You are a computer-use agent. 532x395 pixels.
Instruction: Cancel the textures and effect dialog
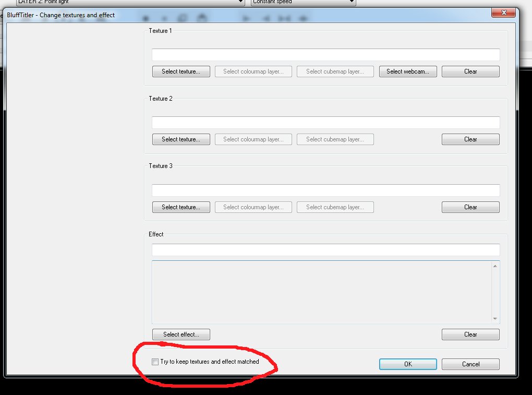pyautogui.click(x=470, y=364)
